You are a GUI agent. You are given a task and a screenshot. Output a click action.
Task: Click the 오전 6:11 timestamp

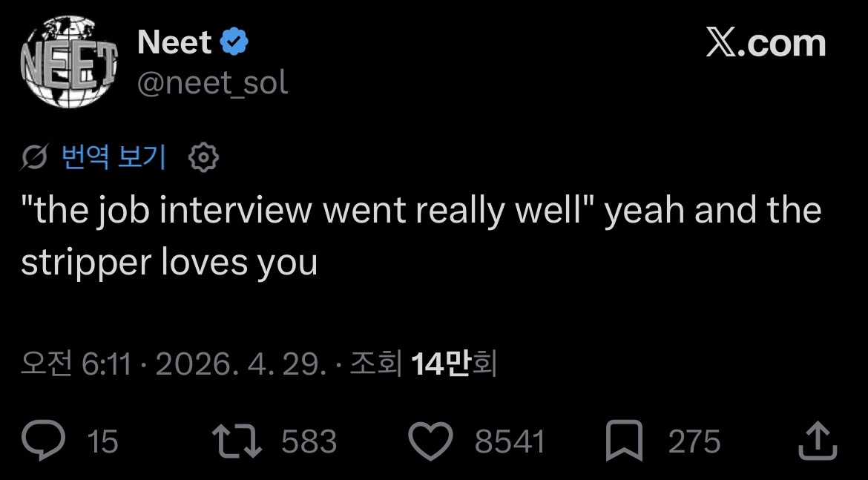click(76, 364)
